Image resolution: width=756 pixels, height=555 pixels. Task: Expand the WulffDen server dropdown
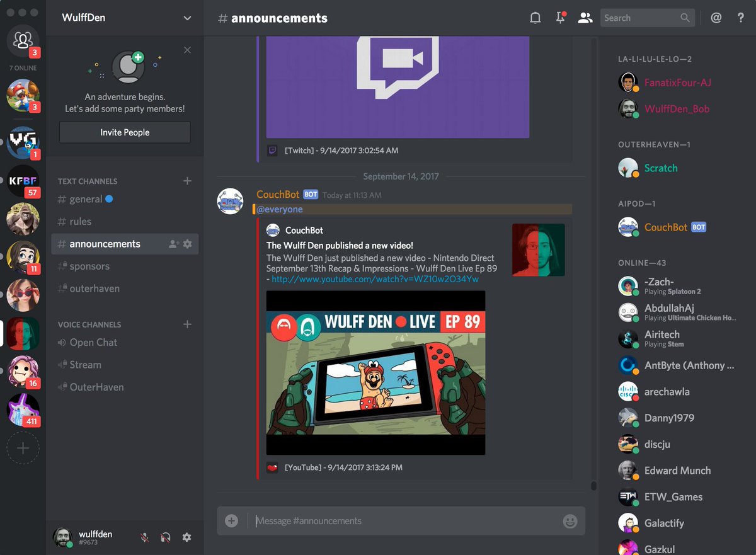(187, 18)
